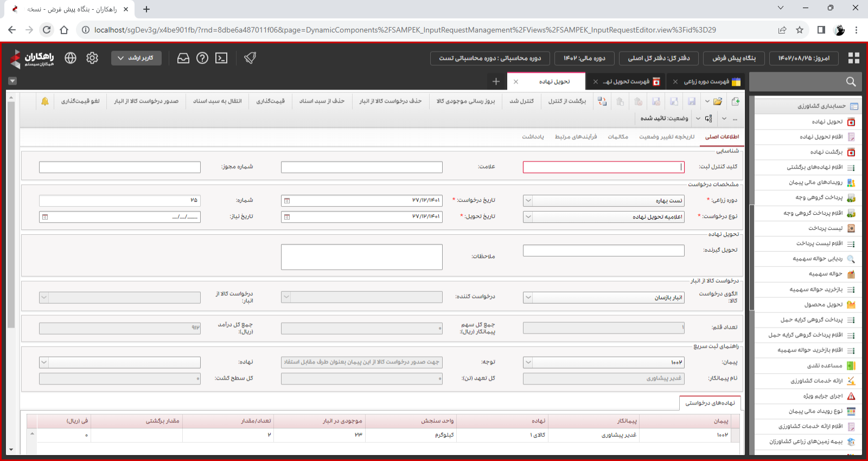Viewport: 868px width, 461px height.
Task: Reload the page in the browser
Action: click(x=47, y=30)
